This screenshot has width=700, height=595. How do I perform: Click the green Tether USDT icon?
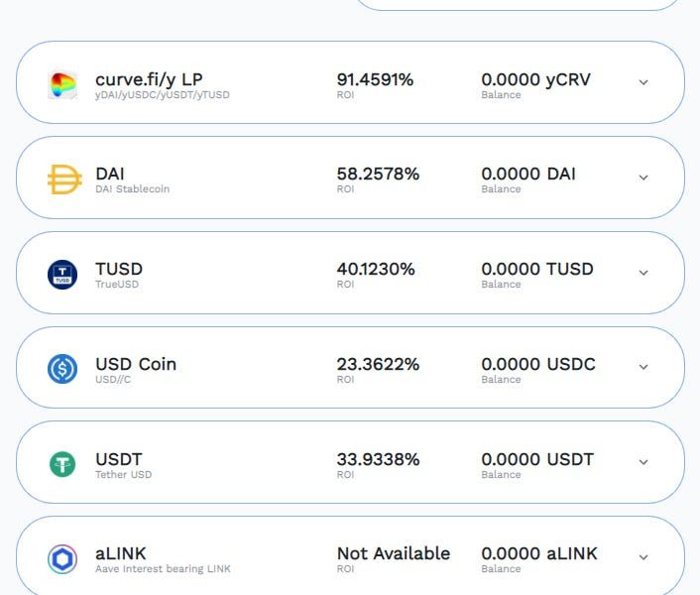[x=62, y=464]
